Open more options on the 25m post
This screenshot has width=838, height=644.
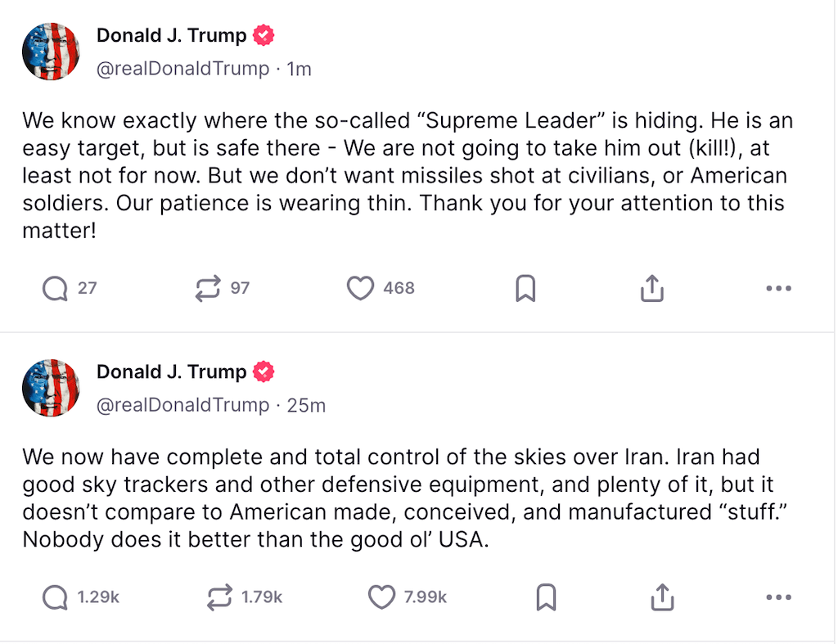click(x=778, y=597)
